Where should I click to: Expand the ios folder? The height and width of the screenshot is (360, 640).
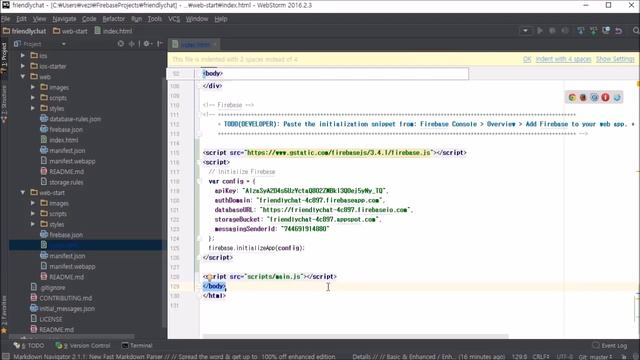click(23, 55)
